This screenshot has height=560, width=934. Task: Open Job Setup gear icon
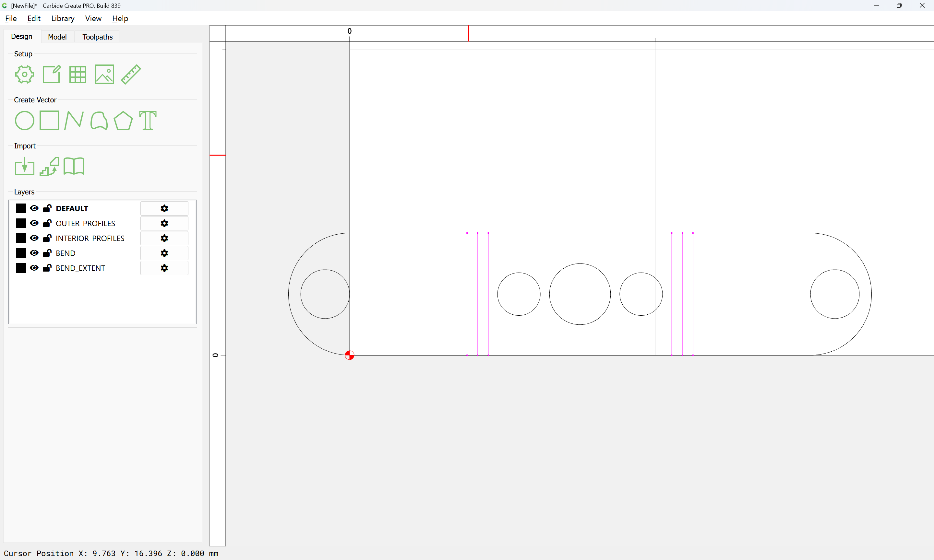25,74
